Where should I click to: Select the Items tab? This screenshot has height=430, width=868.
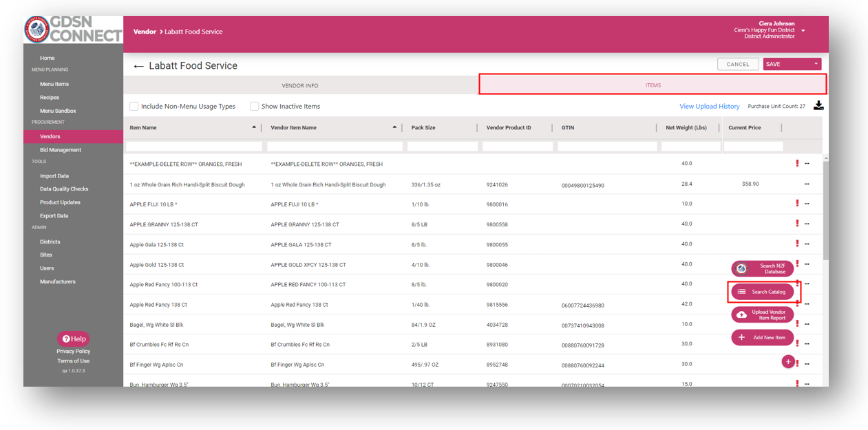click(x=653, y=85)
